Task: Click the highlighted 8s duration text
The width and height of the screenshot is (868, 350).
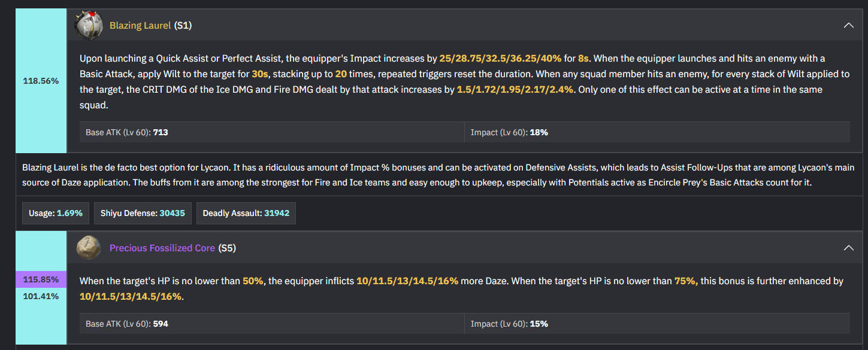Action: [584, 58]
